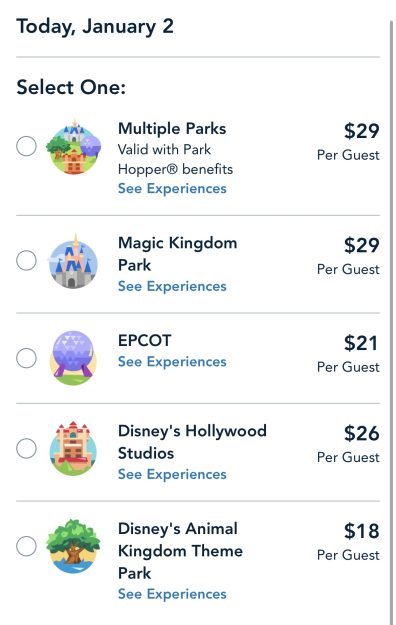Choose Disney's Animal Kingdom radio button
The width and height of the screenshot is (396, 625).
click(26, 546)
